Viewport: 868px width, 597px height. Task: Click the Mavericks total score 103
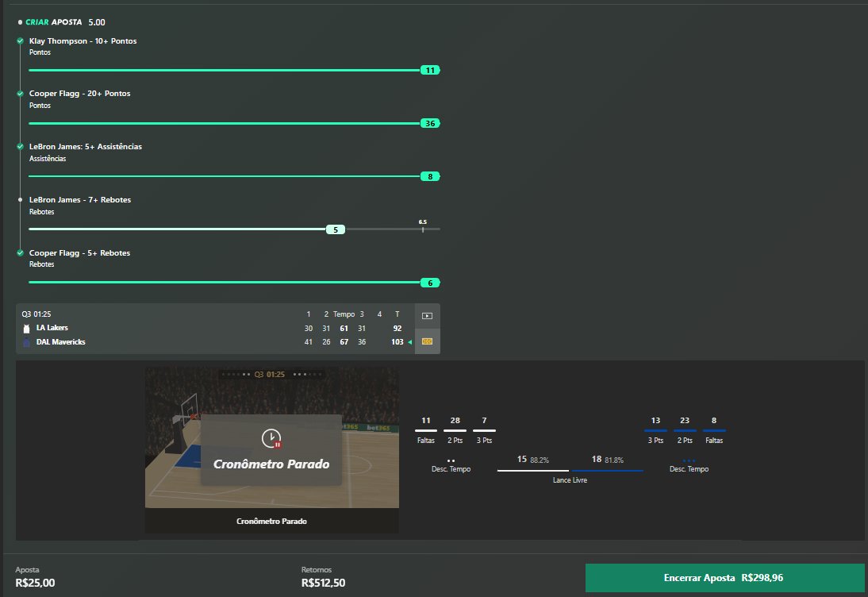tap(398, 342)
